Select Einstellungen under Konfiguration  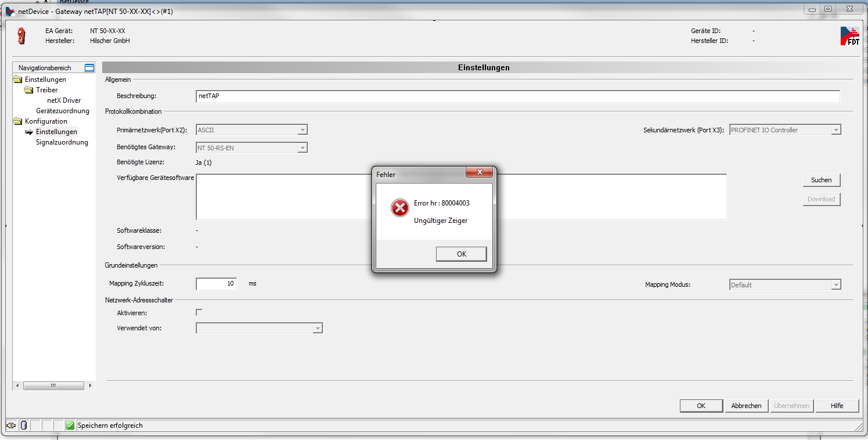(x=56, y=132)
